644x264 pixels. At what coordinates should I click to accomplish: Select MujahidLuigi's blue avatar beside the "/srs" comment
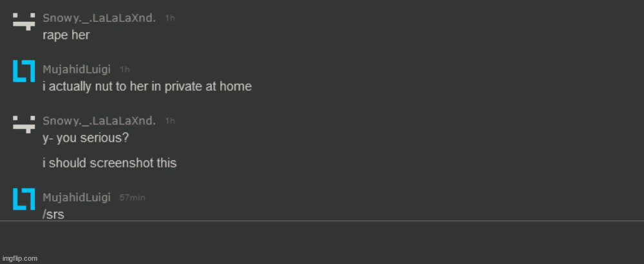coord(23,200)
